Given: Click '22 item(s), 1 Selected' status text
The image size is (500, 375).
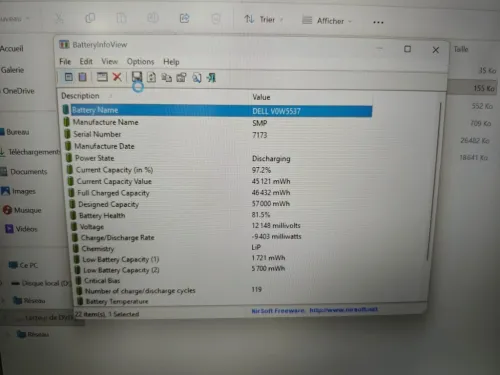Looking at the screenshot, I should click(x=107, y=314).
